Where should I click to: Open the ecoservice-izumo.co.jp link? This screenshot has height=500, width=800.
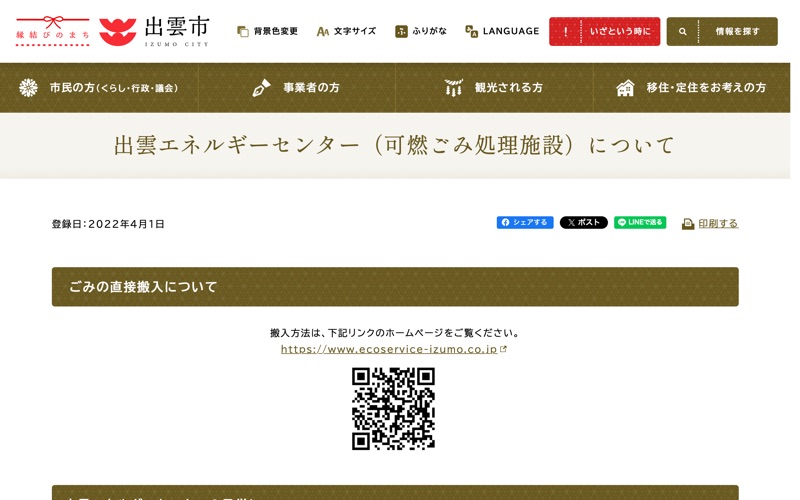(389, 349)
